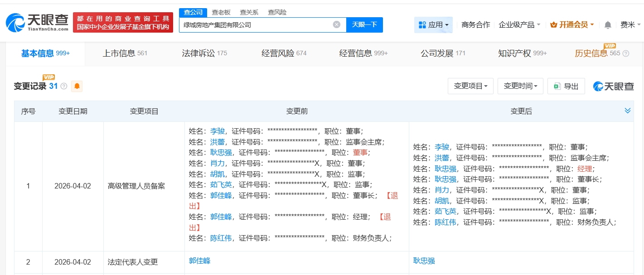The image size is (644, 275).
Task: Switch to the 法律诉讼 tab
Action: 204,53
